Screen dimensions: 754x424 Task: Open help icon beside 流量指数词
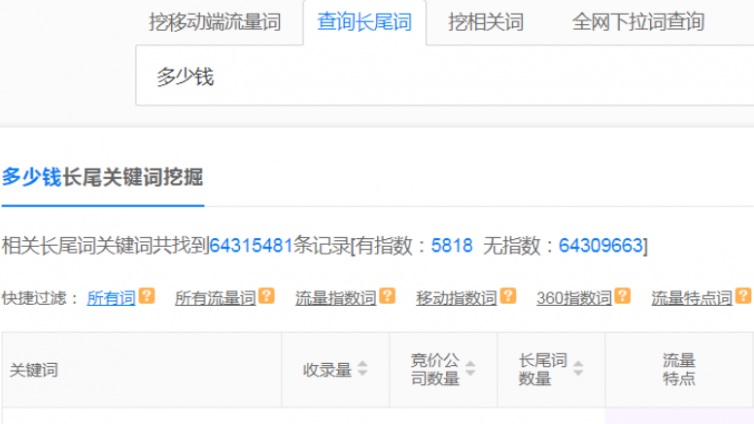[387, 296]
